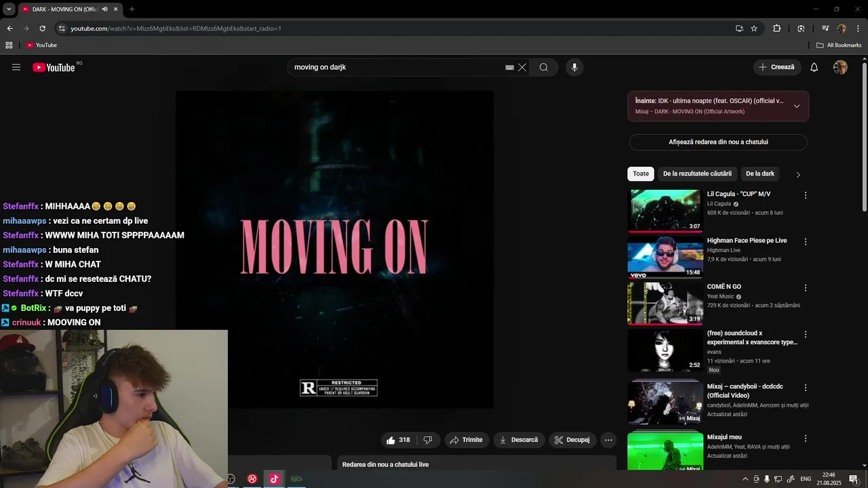
Task: Click the page vertical scrollbar
Action: click(x=864, y=136)
